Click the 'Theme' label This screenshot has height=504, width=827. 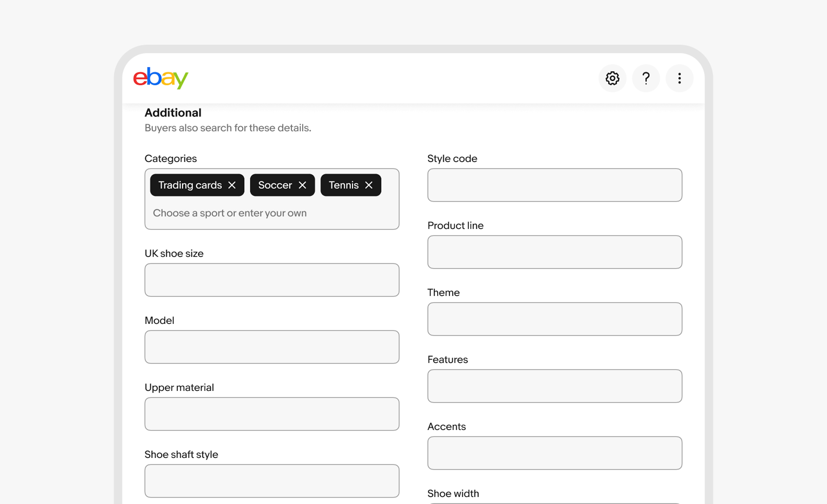443,293
